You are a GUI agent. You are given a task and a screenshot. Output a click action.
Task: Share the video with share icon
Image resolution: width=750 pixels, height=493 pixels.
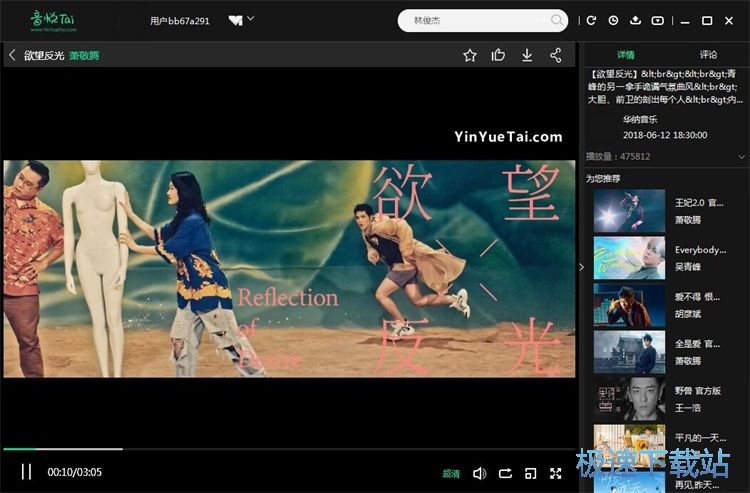coord(555,55)
